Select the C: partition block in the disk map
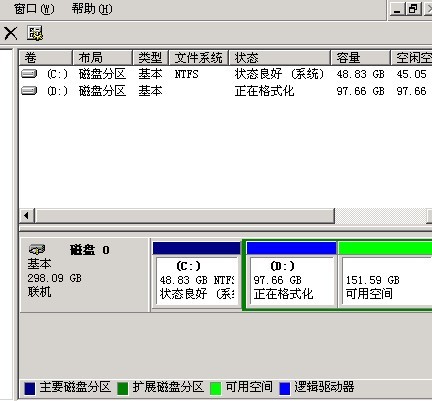This screenshot has height=401, width=432. pos(197,275)
